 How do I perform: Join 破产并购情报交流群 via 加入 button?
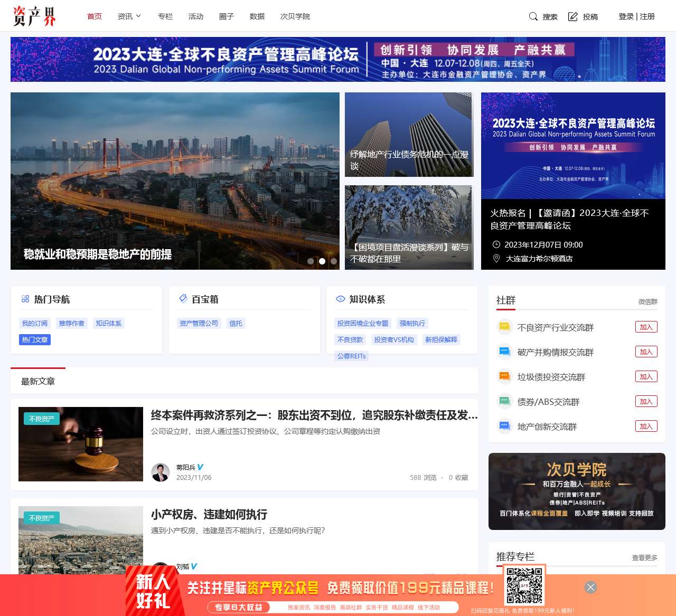646,352
